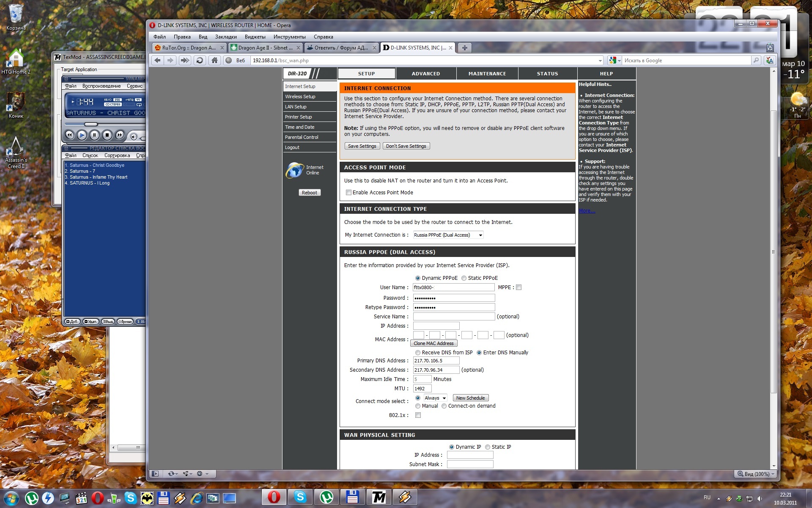The height and width of the screenshot is (508, 812).
Task: Open the address bar history dropdown
Action: coord(600,61)
